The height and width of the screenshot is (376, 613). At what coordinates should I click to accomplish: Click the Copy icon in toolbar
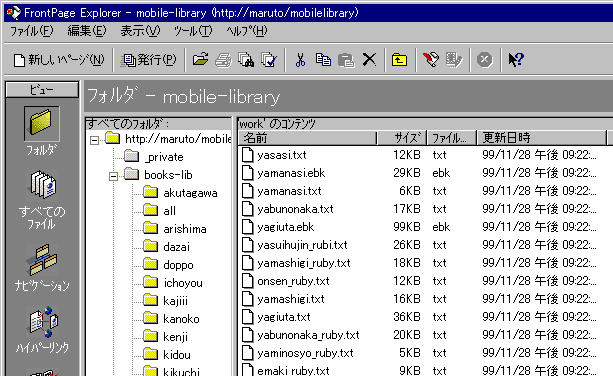323,60
